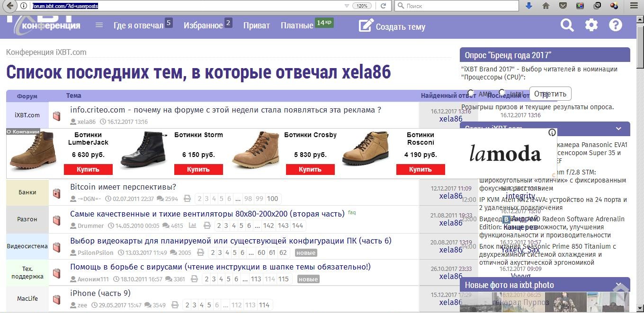
Task: Open Банки forum section link
Action: [27, 192]
